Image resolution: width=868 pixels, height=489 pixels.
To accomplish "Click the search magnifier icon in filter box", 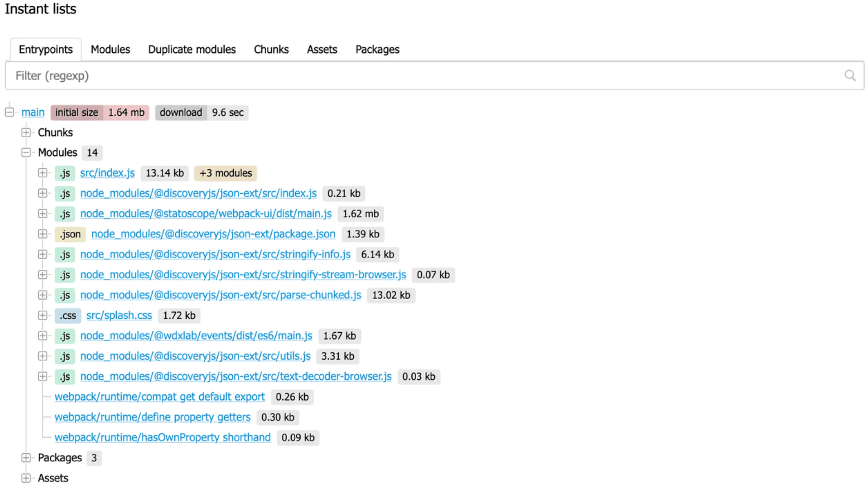I will pos(850,75).
